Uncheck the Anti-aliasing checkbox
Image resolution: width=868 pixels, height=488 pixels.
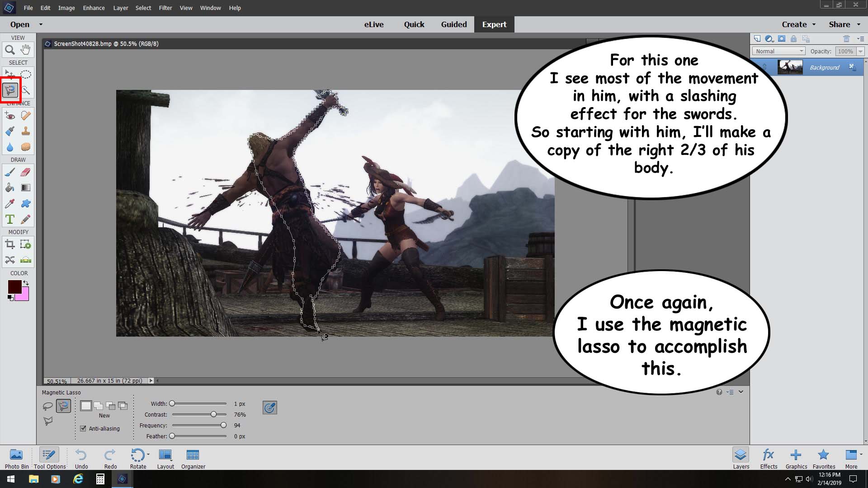click(x=83, y=428)
